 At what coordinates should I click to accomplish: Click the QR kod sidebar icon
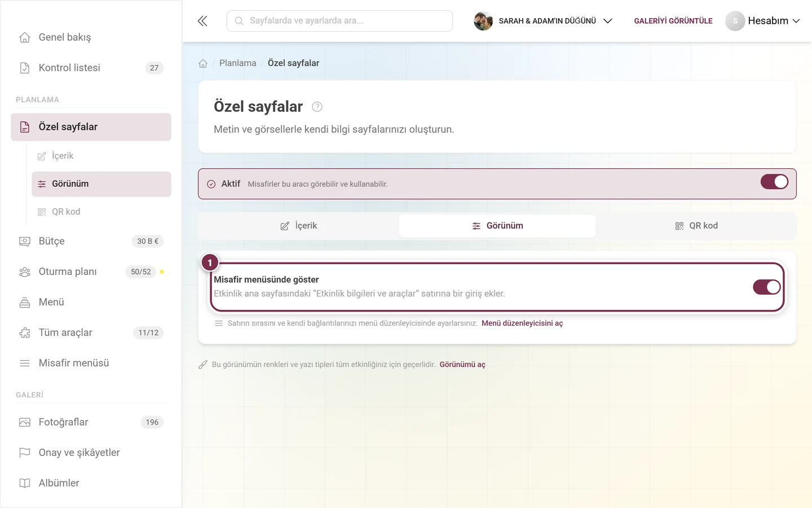point(42,212)
